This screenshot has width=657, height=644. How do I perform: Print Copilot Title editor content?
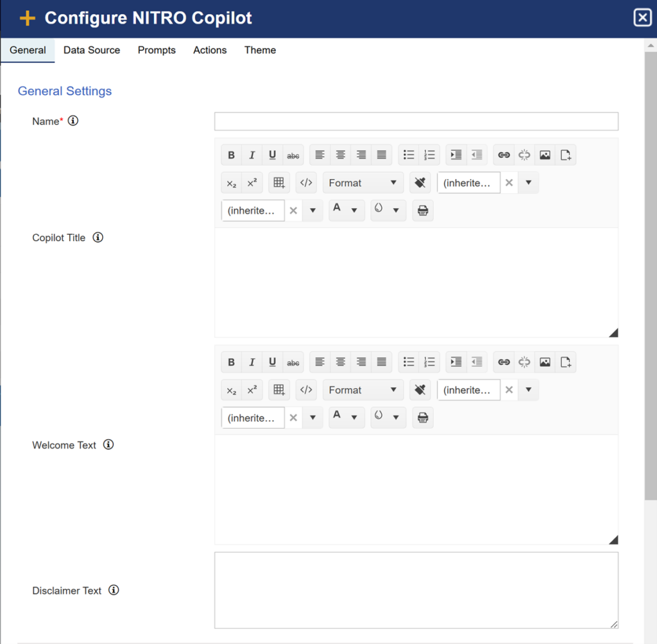423,210
